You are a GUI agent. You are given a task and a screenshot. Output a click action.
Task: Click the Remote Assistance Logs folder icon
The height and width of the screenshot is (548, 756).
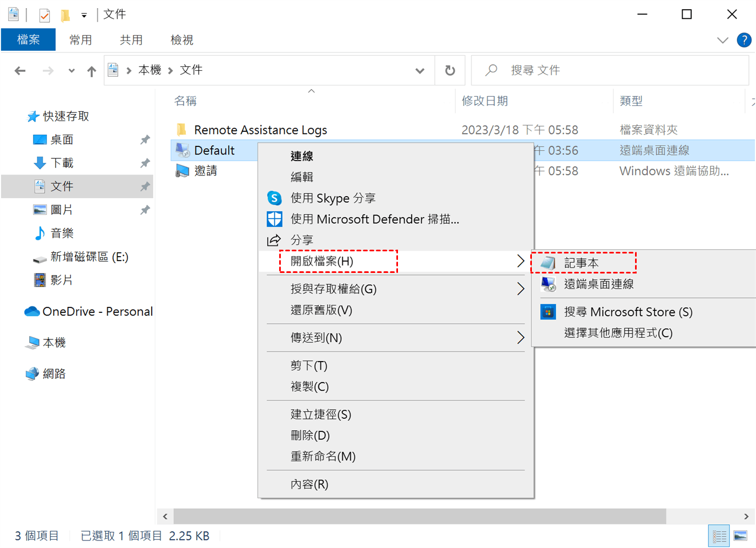(181, 130)
